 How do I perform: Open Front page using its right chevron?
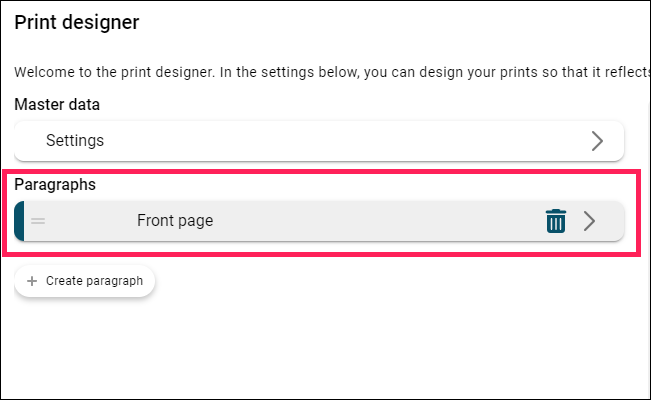click(x=590, y=221)
